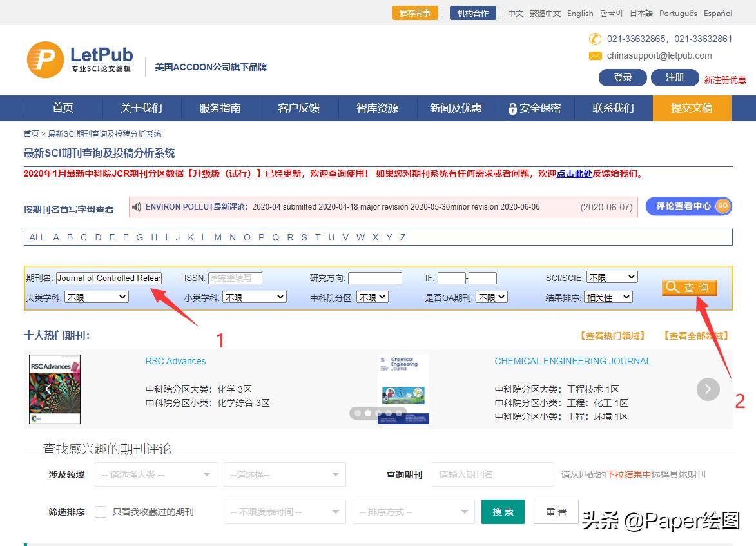Select 智库资源 navigation menu item

coord(377,108)
